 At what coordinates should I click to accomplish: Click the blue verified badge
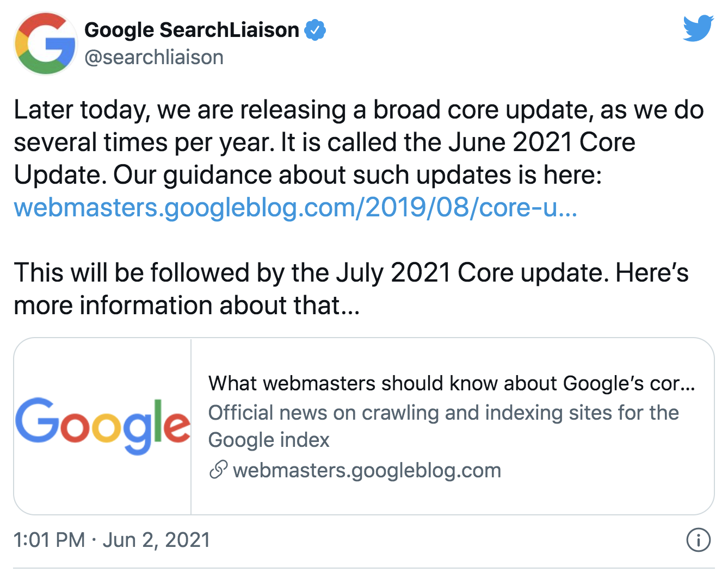point(315,30)
